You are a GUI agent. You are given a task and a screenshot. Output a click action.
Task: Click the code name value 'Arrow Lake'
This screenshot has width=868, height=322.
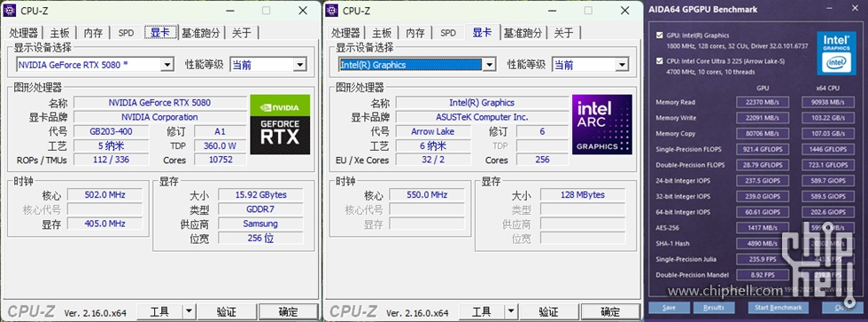pos(433,131)
